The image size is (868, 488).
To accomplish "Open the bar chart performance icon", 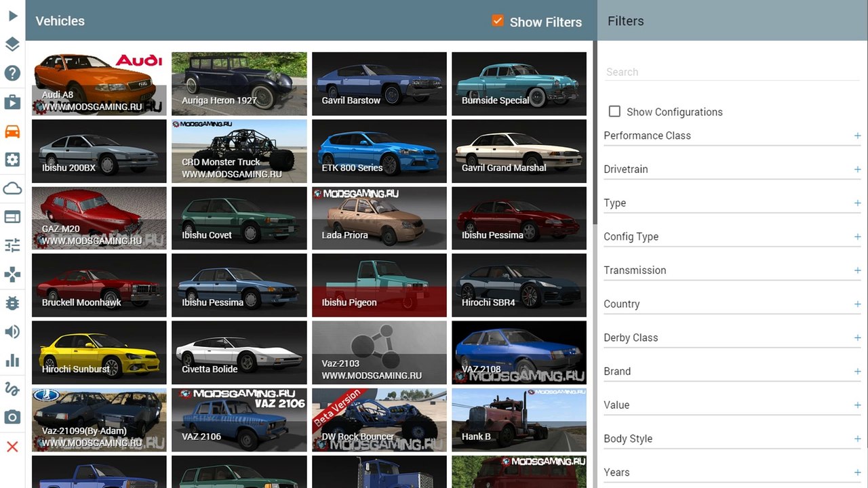I will (x=12, y=360).
